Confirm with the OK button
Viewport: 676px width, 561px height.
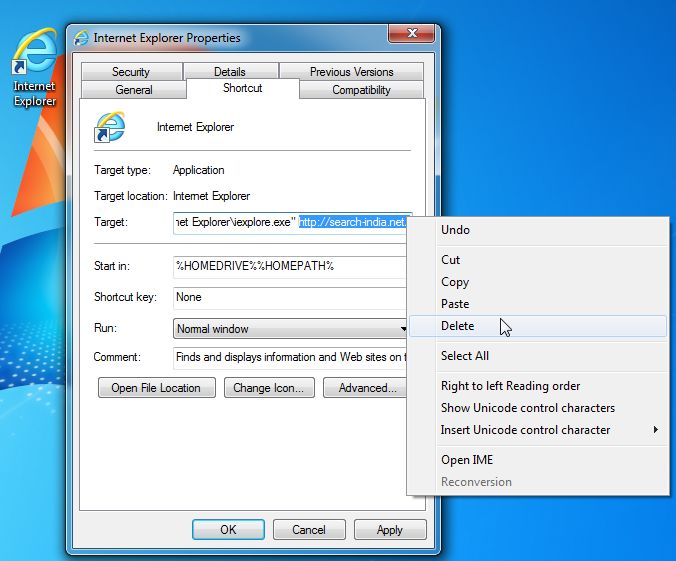(x=228, y=530)
